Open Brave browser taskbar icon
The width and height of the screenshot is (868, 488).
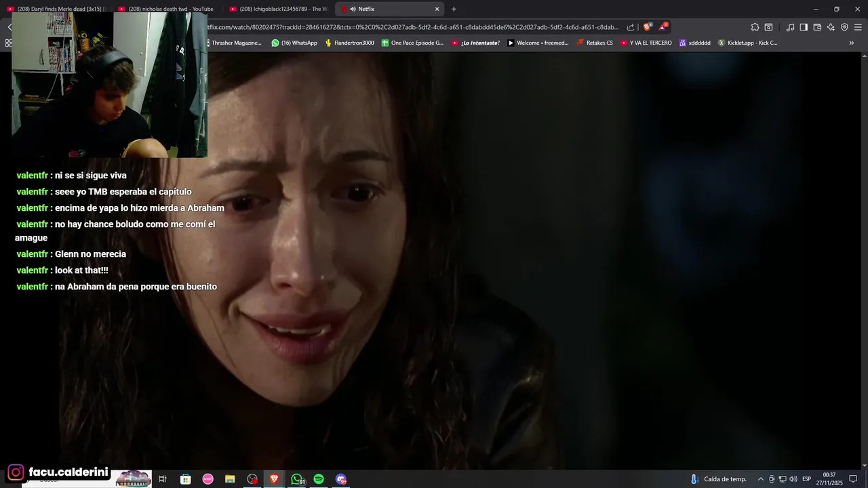(275, 479)
